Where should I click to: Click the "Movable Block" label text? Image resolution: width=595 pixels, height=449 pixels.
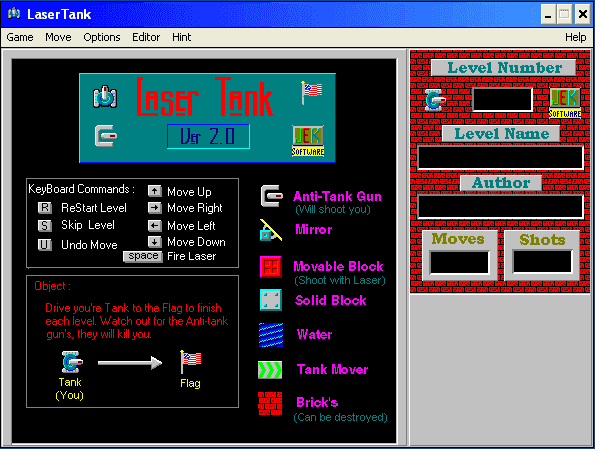tap(338, 266)
